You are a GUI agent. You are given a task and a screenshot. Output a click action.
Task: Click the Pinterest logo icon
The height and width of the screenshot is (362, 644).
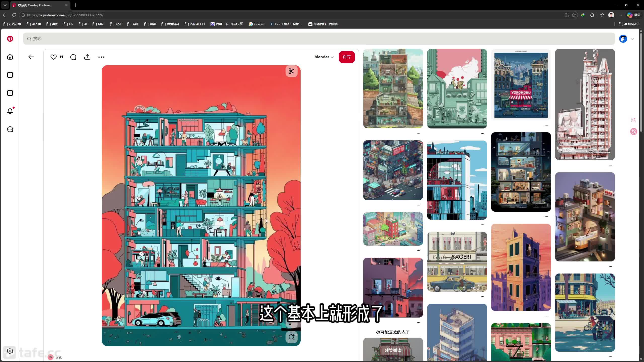click(10, 39)
